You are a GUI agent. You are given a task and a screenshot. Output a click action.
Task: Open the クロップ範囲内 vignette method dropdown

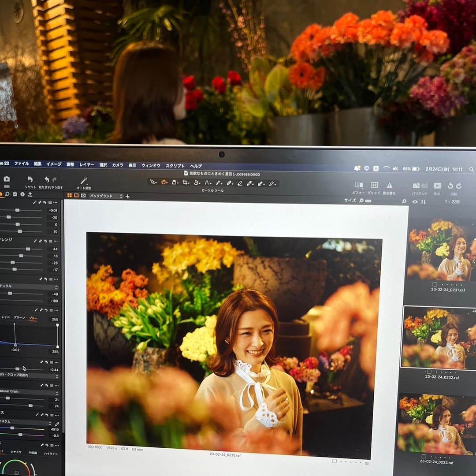pos(29,376)
